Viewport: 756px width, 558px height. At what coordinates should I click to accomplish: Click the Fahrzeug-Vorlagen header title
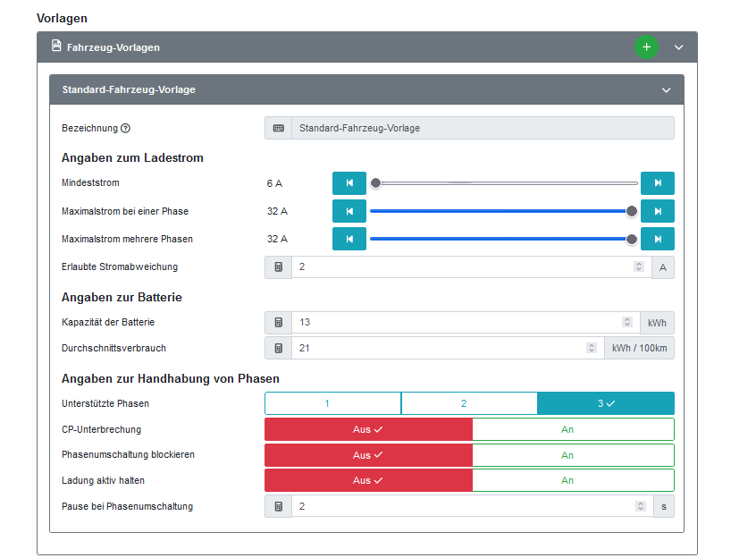(113, 47)
